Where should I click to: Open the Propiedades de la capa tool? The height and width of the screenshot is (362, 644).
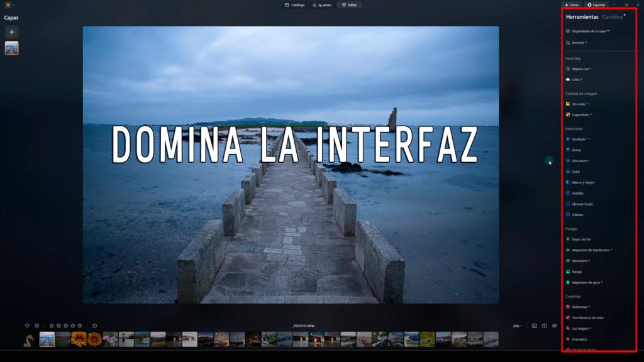coord(588,31)
